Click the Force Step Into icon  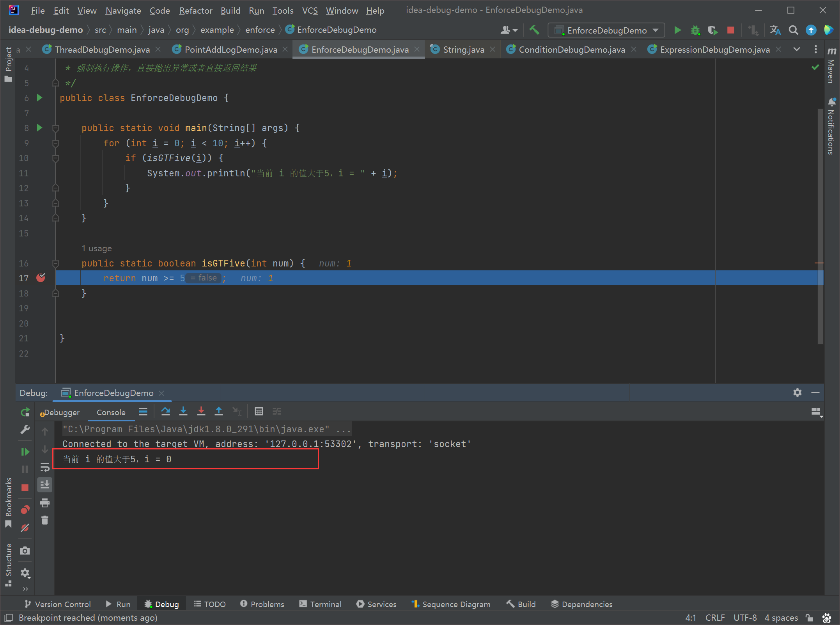point(201,411)
